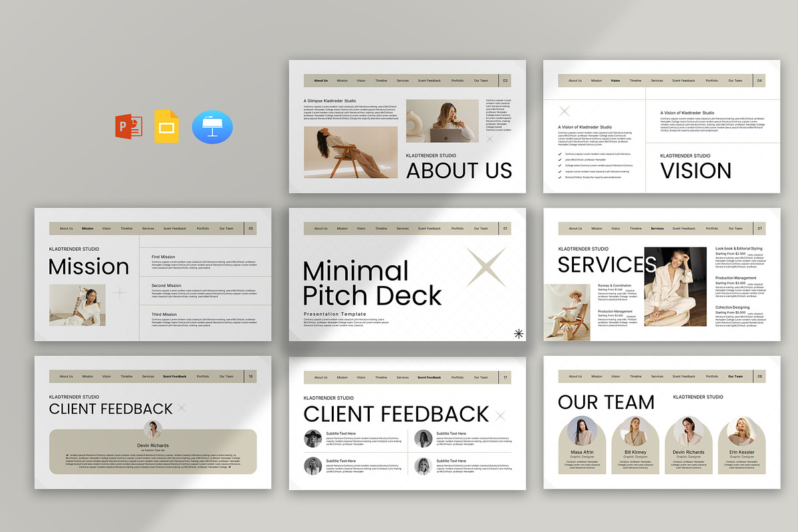Click the large "VISION" heading
Viewport: 798px width, 532px height.
[x=696, y=171]
